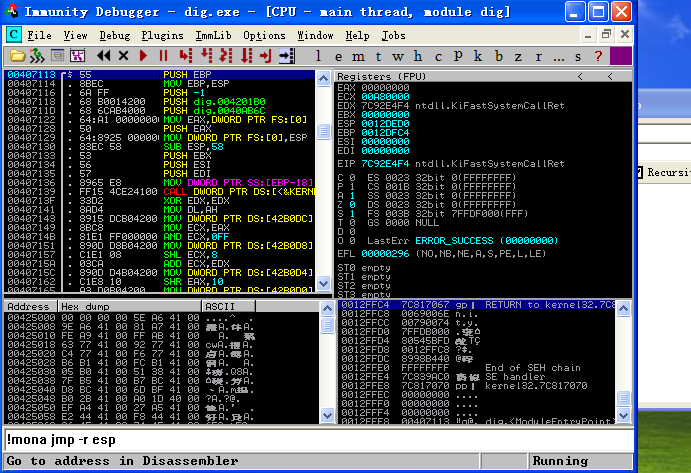Show References with 'r' button
691x473 pixels.
[x=539, y=56]
